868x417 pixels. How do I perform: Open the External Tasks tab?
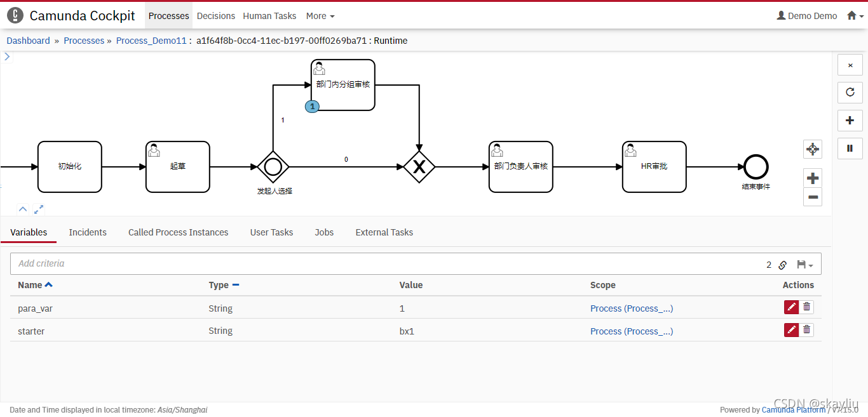[x=384, y=232]
